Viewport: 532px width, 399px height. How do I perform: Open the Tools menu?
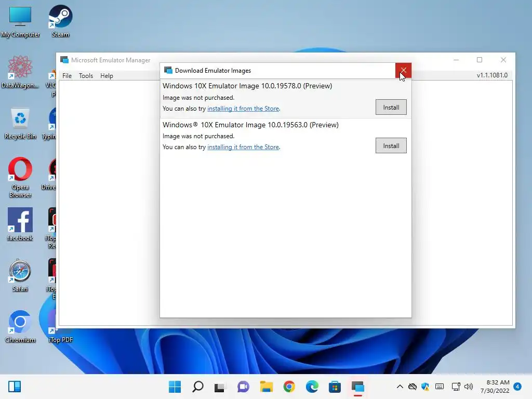(x=86, y=76)
